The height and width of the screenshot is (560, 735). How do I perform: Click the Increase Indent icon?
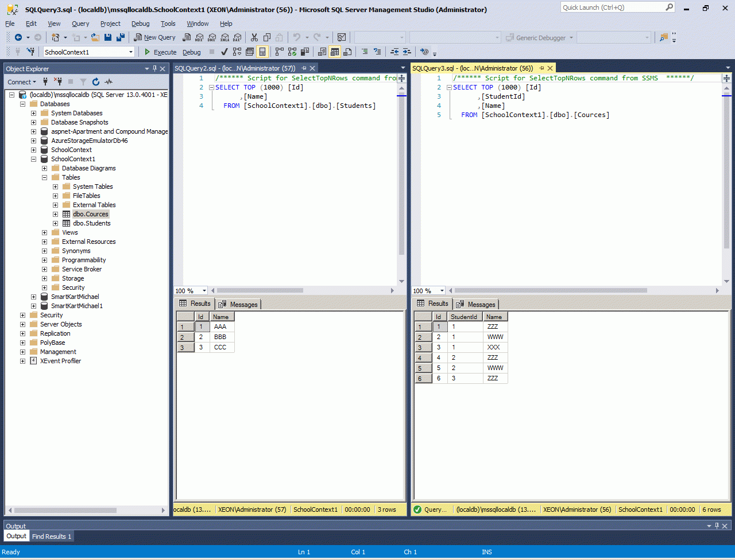tap(407, 52)
